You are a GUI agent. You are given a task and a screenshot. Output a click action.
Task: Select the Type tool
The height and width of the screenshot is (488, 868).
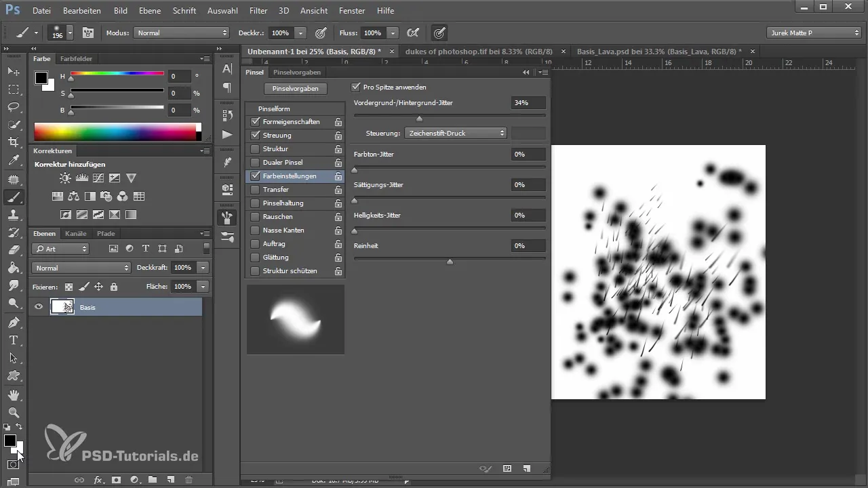(13, 340)
